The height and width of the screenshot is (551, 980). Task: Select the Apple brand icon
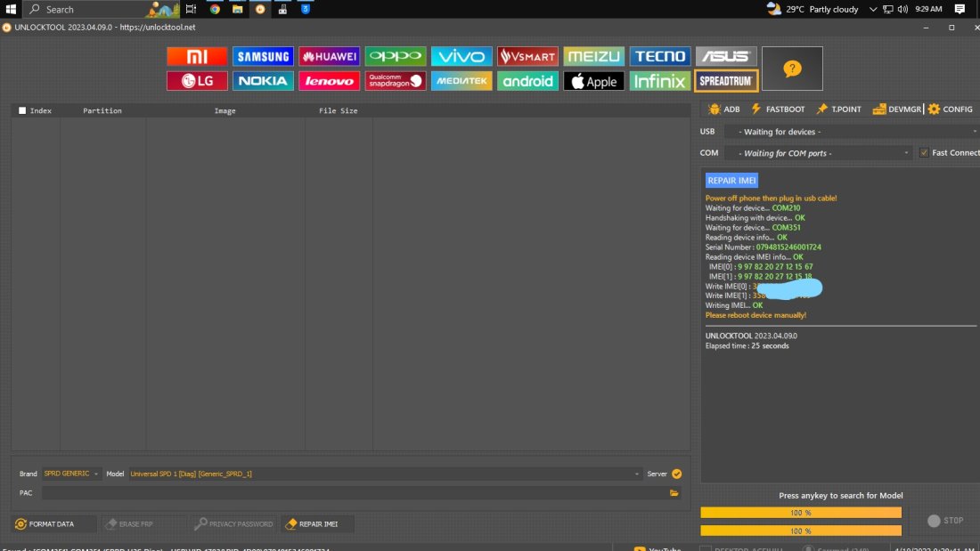[x=593, y=81]
